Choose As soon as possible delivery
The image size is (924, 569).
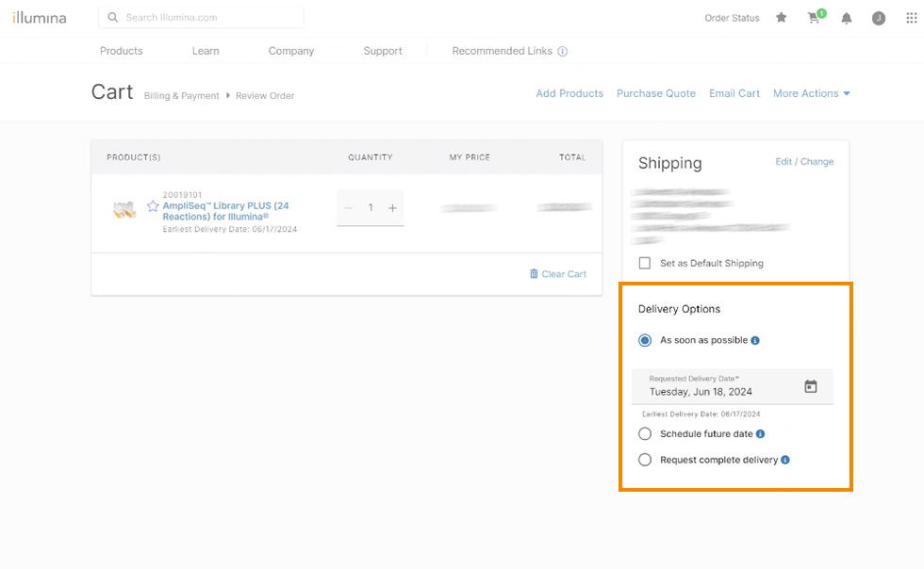point(645,340)
